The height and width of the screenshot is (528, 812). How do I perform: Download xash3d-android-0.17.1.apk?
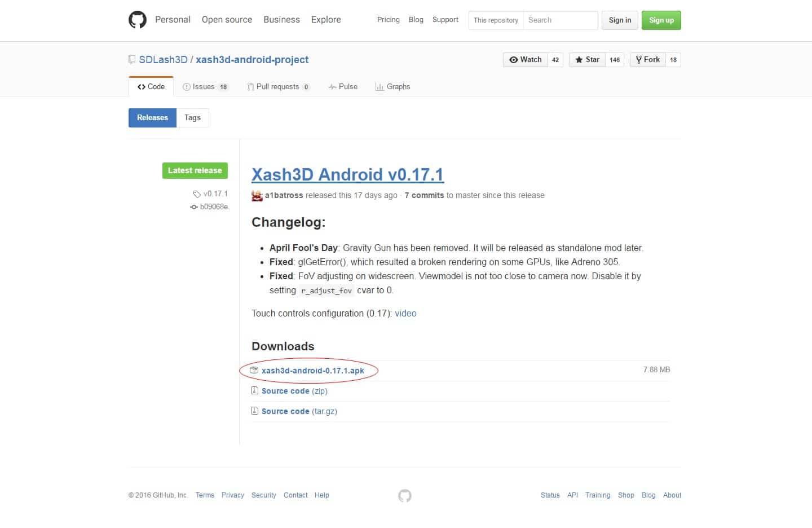click(313, 371)
